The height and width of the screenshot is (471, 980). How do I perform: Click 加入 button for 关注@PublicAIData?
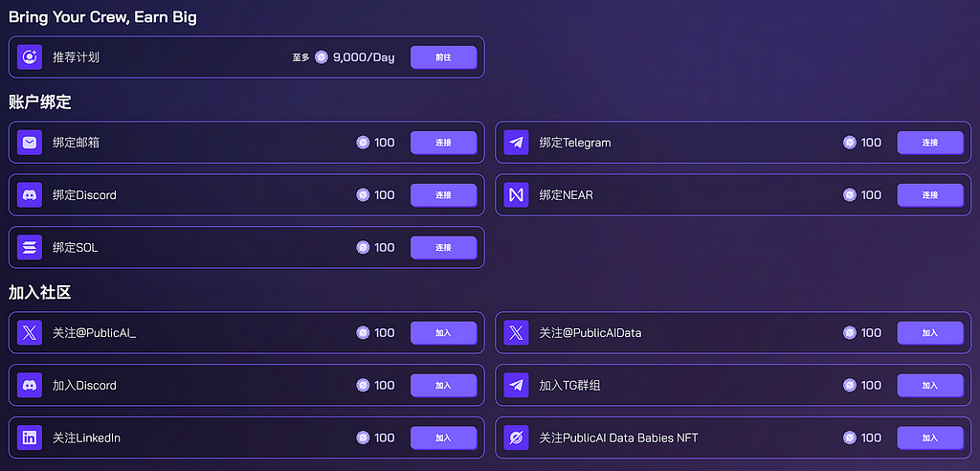click(x=930, y=333)
